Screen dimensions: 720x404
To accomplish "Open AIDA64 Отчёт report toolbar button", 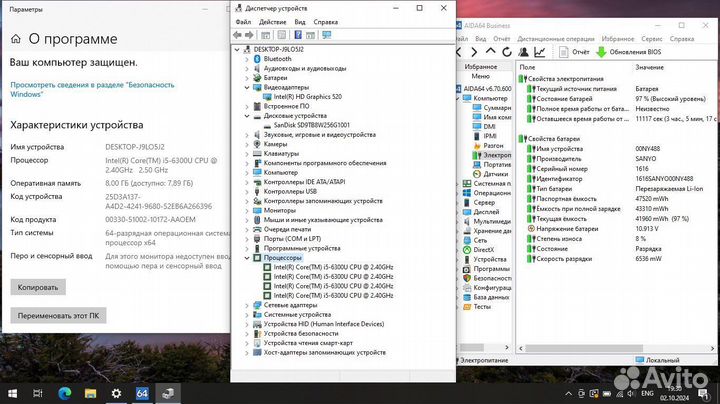I will coord(574,52).
